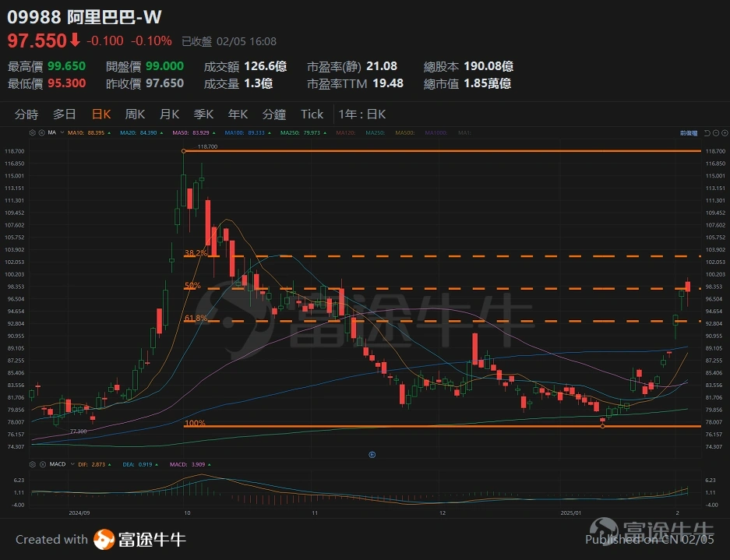Click the undo/reset chart view icon

(x=707, y=133)
